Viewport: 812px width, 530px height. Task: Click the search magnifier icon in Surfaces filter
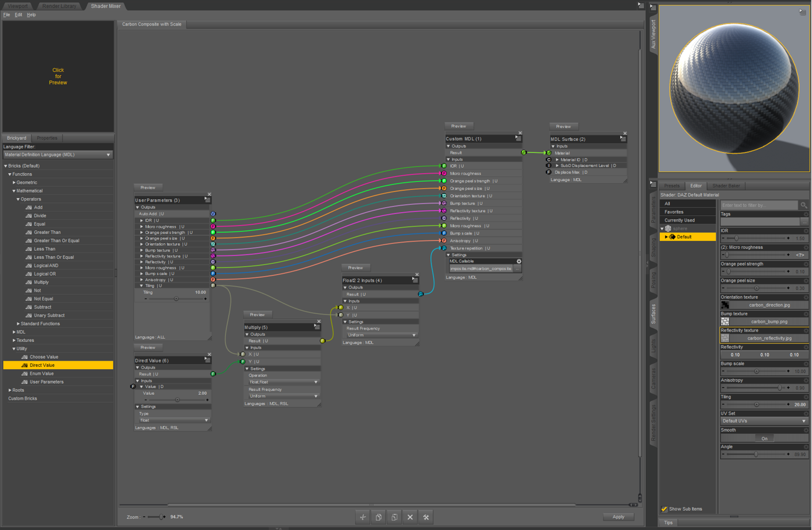[x=804, y=205]
